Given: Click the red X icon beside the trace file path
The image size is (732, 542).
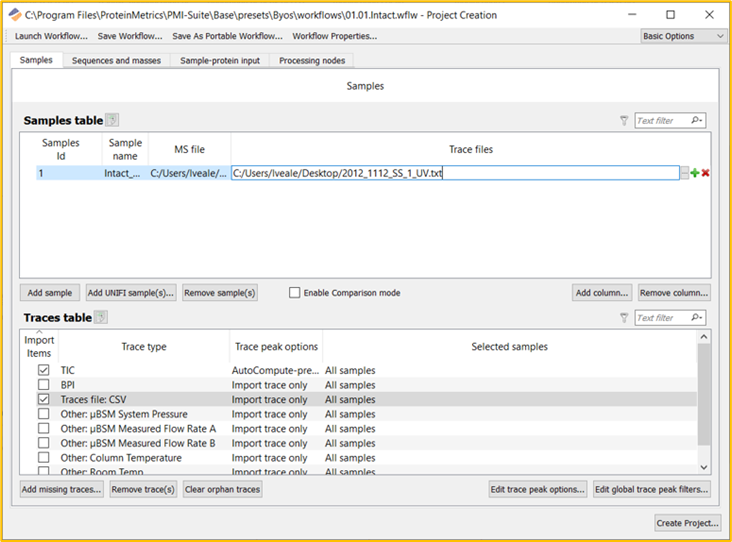Looking at the screenshot, I should (706, 173).
